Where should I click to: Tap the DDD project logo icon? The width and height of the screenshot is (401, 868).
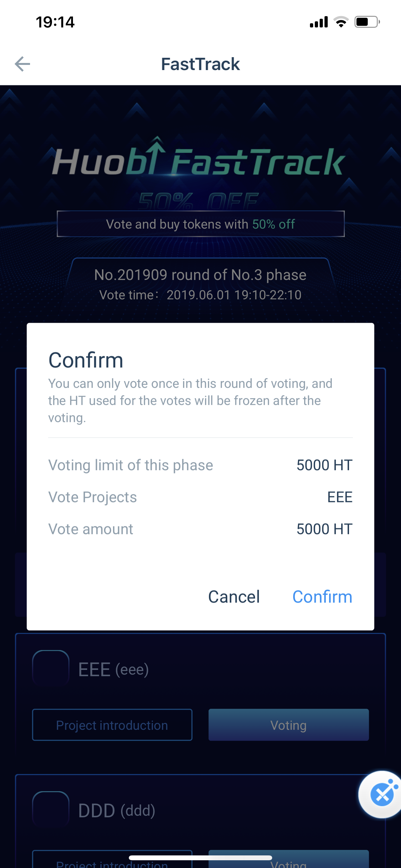51,809
